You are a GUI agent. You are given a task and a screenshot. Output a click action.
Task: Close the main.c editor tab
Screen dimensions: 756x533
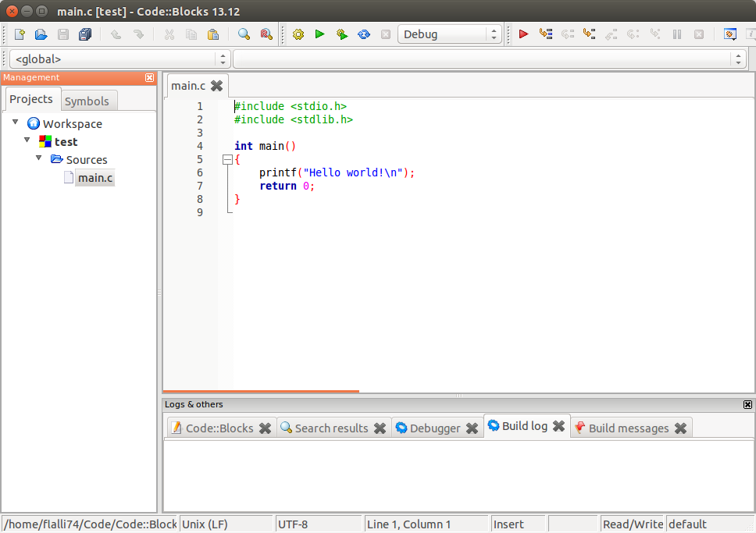click(217, 86)
